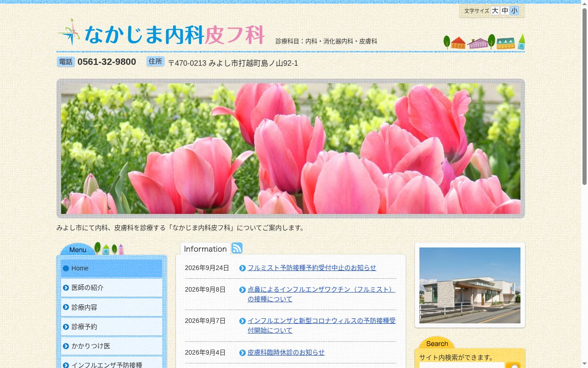Click the address 〒470-0213 みよし市打越町島ノ山92-1
The height and width of the screenshot is (368, 588).
[x=233, y=63]
